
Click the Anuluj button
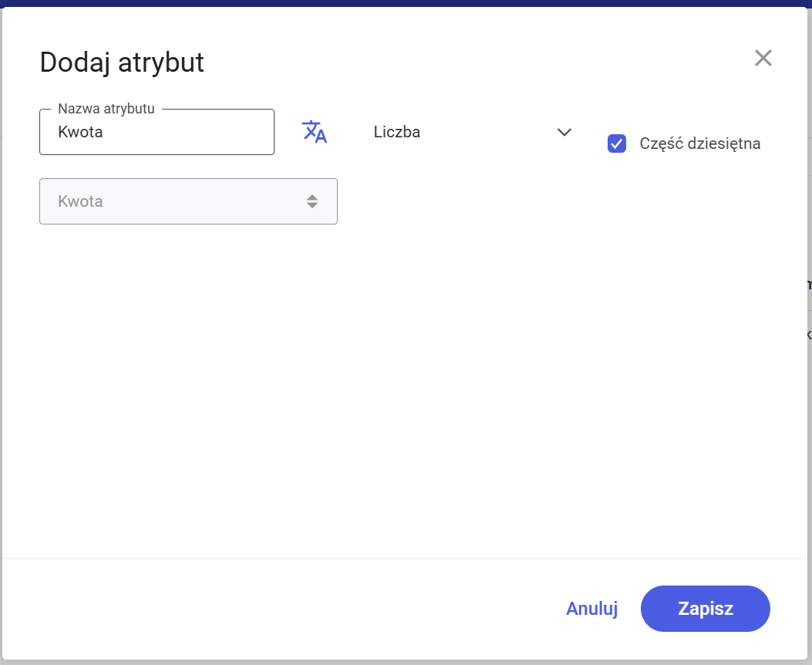[x=592, y=609]
